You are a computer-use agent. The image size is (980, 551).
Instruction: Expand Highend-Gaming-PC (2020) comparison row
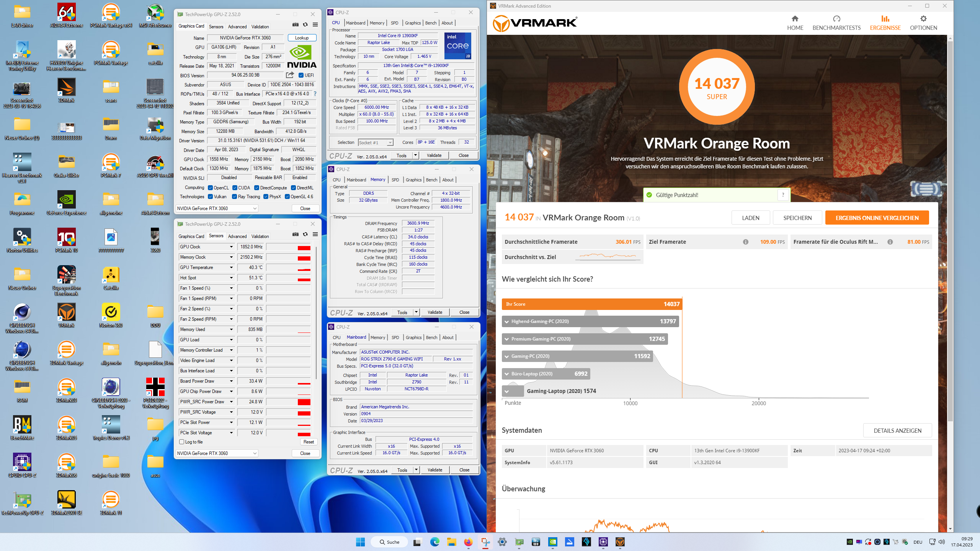[506, 321]
